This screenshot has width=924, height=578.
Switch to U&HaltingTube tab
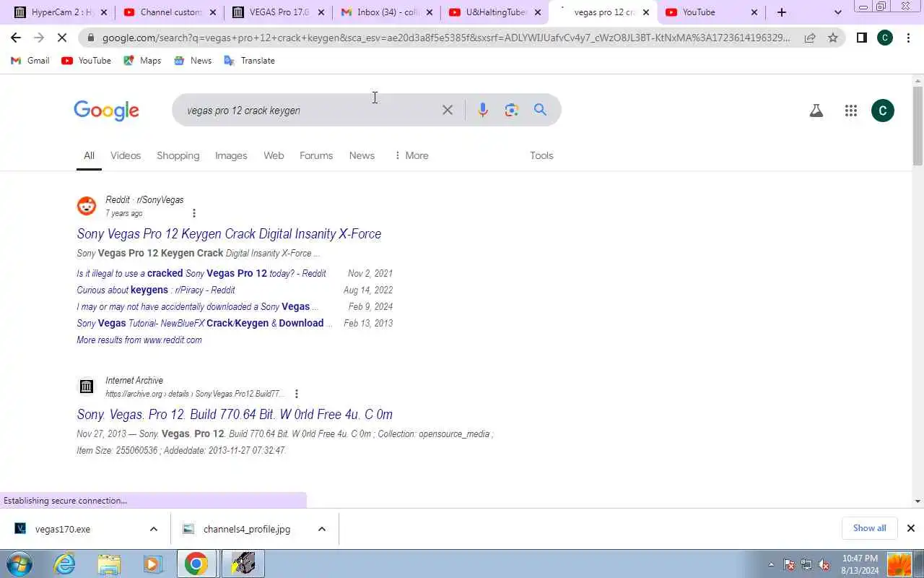click(x=494, y=12)
